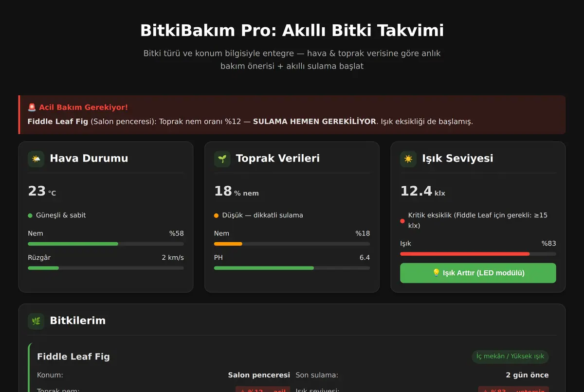This screenshot has height=392, width=584.
Task: Click the Işık label above the red bar
Action: (405, 244)
